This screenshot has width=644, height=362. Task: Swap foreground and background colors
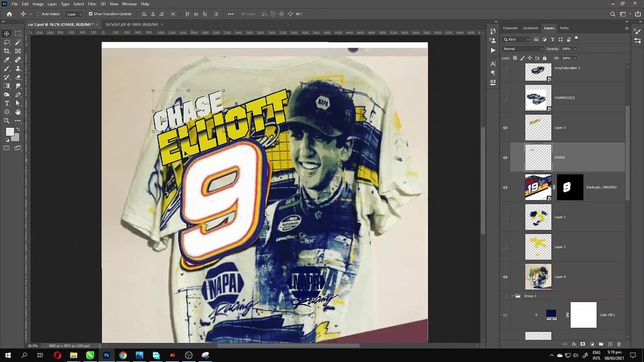point(19,129)
